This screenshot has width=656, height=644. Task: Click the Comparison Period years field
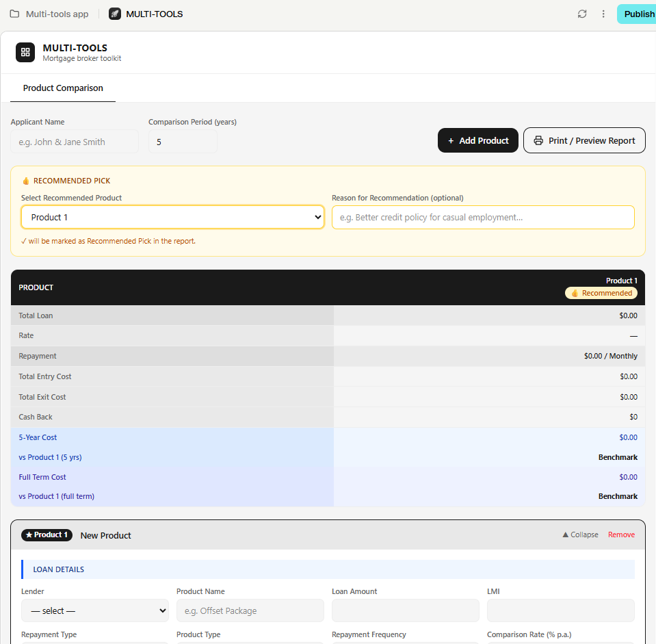tap(183, 142)
